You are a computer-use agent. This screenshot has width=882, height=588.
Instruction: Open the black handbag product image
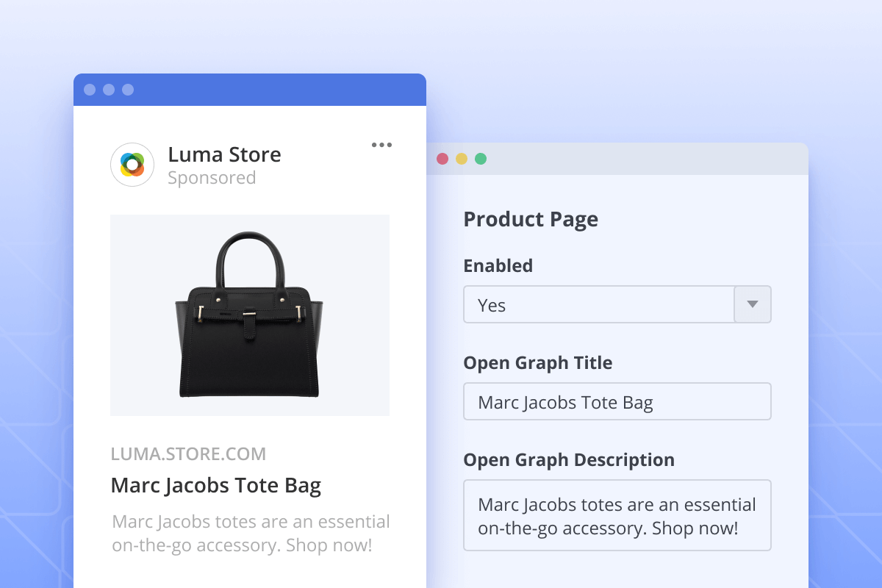click(250, 315)
